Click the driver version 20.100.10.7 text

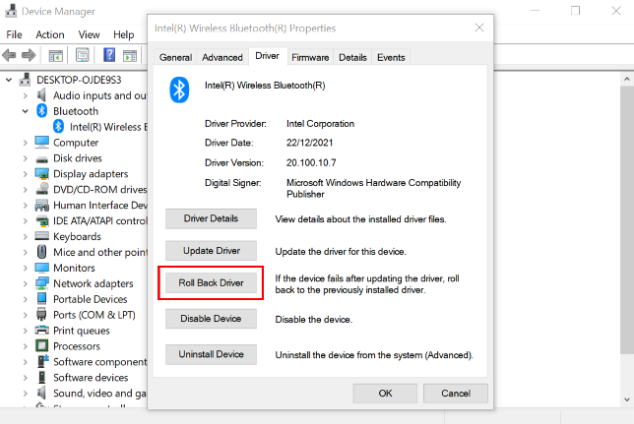(311, 163)
